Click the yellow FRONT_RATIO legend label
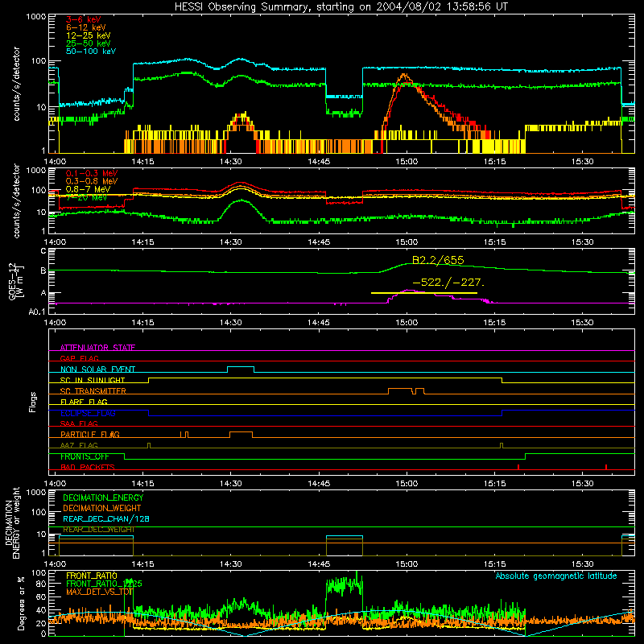 click(91, 576)
